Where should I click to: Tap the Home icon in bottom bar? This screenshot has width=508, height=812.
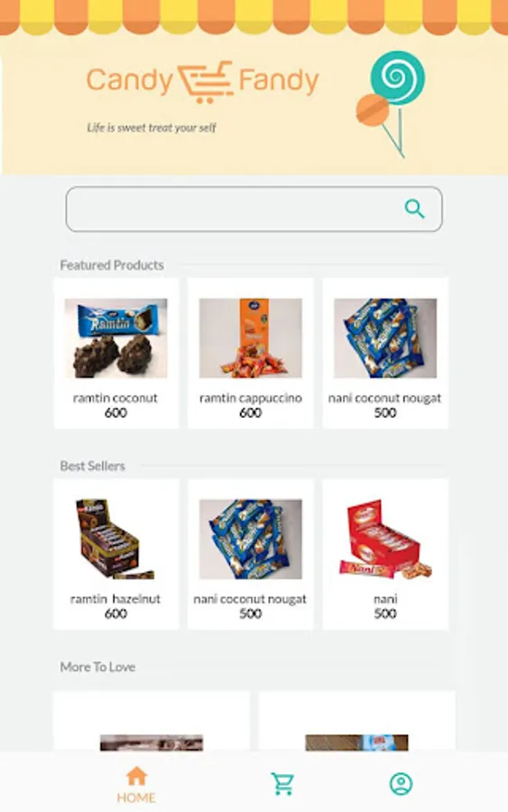pyautogui.click(x=137, y=776)
